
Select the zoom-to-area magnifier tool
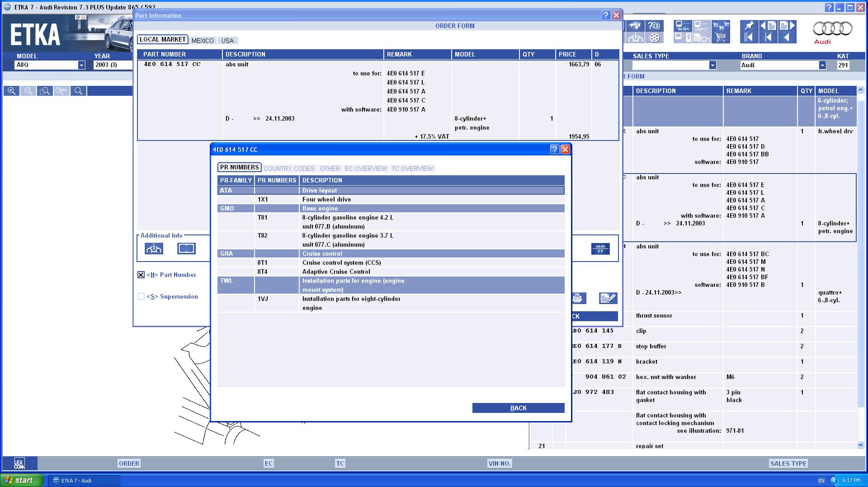coord(45,91)
